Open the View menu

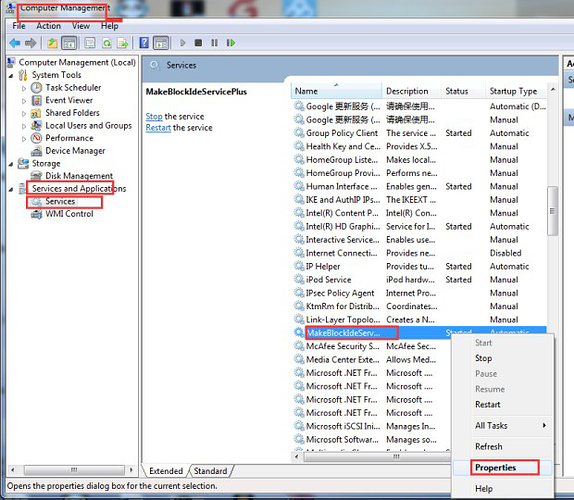(81, 26)
